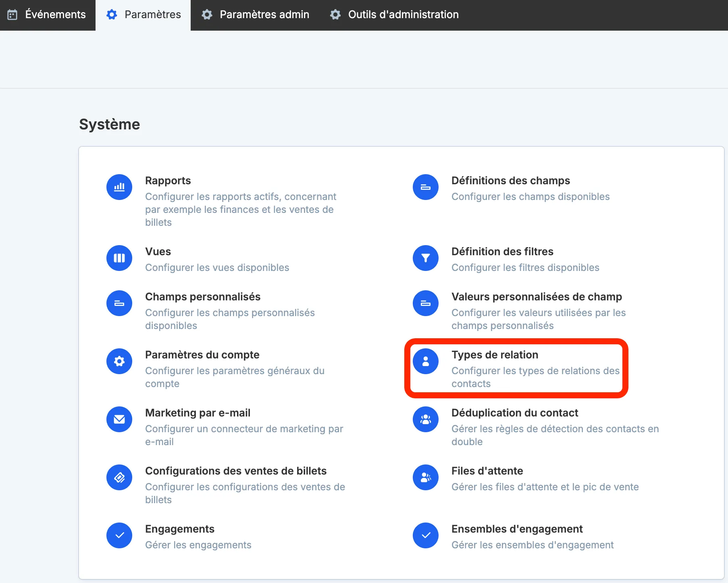
Task: Click the Définition des filtres funnel icon
Action: coord(426,258)
